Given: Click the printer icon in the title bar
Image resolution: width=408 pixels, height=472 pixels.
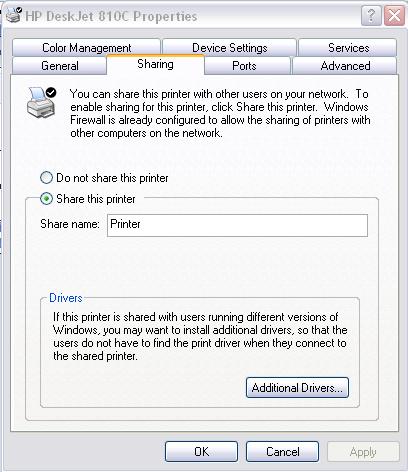Looking at the screenshot, I should coord(14,15).
